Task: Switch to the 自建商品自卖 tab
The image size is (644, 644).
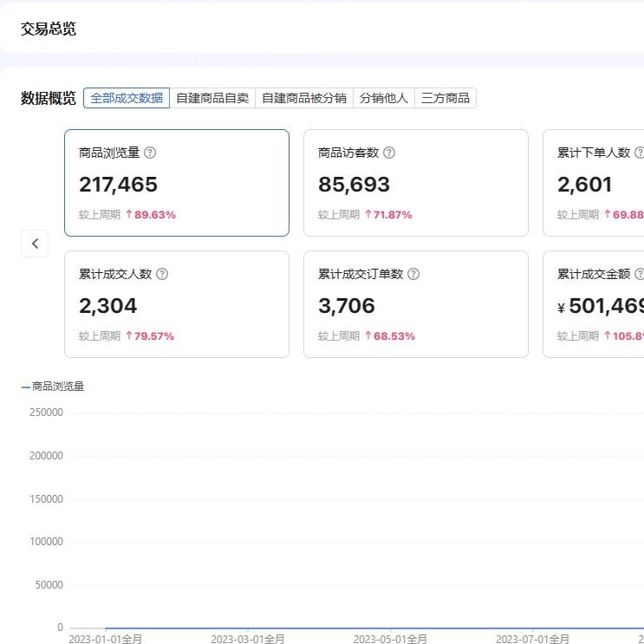Action: (212, 98)
